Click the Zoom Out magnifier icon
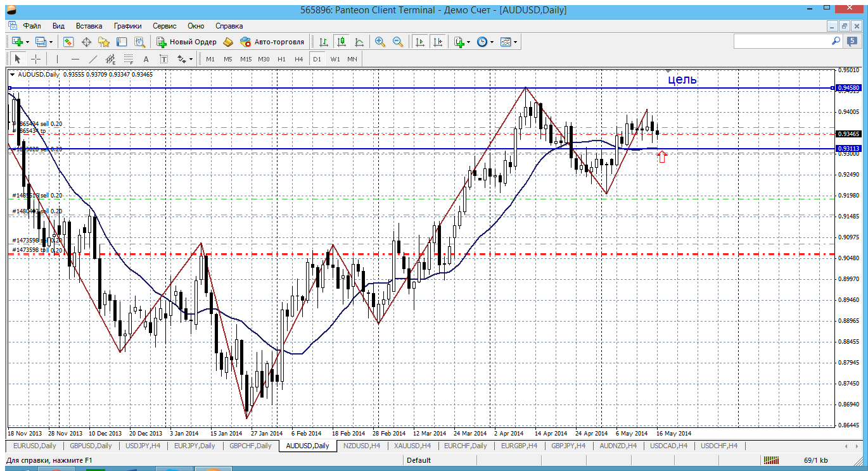This screenshot has width=868, height=471. [x=398, y=42]
